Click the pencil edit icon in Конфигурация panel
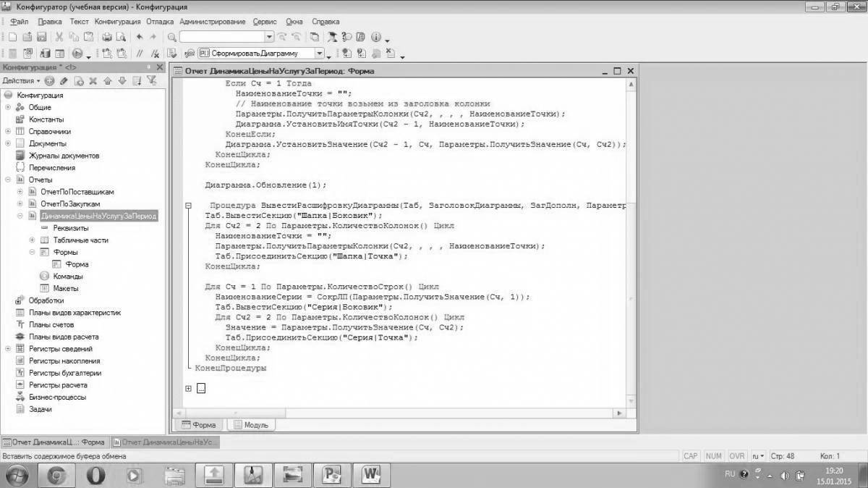The height and width of the screenshot is (488, 868). tap(64, 80)
